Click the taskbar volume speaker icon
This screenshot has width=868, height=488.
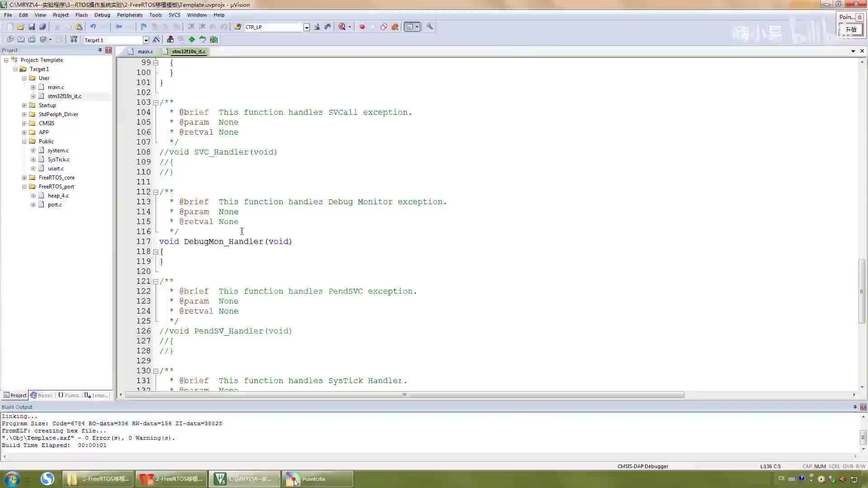coord(842,479)
